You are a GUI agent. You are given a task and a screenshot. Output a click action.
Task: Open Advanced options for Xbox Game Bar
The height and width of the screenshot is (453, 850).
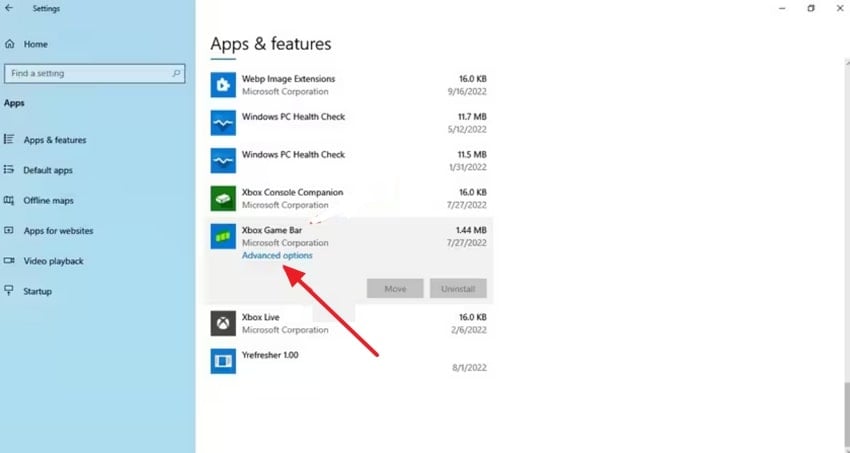coord(277,255)
